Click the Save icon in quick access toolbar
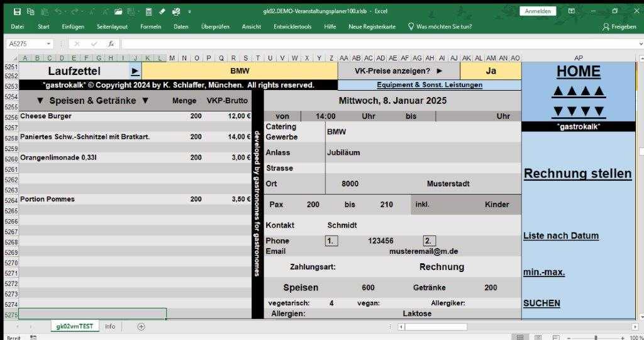644x340 pixels. click(x=17, y=11)
